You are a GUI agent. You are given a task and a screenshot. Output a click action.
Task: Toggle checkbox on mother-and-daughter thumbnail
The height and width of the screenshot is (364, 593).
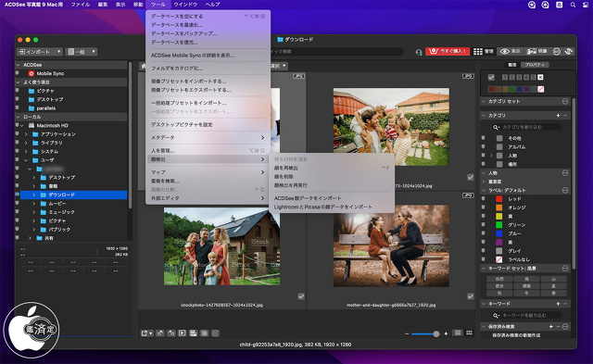470,296
